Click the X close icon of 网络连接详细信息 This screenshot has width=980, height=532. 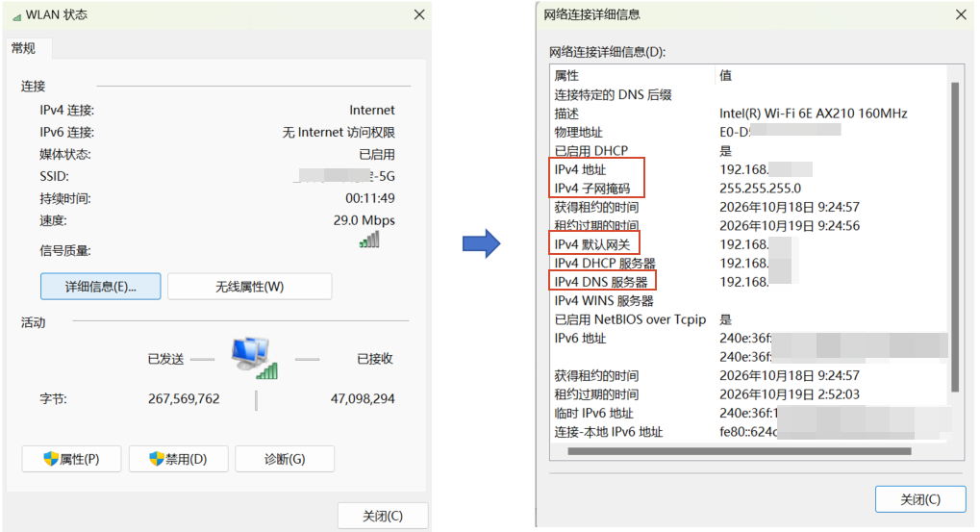coord(961,14)
